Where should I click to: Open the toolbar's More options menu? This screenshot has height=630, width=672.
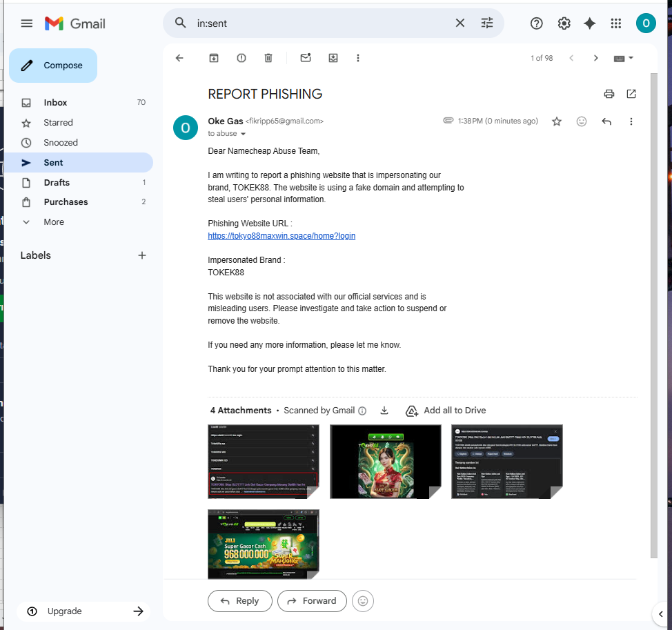click(x=358, y=58)
